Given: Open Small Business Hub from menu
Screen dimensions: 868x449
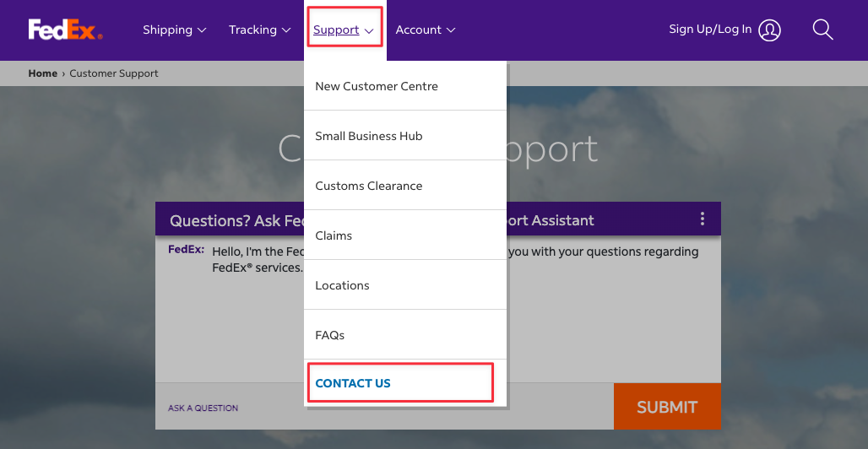Looking at the screenshot, I should pyautogui.click(x=405, y=136).
